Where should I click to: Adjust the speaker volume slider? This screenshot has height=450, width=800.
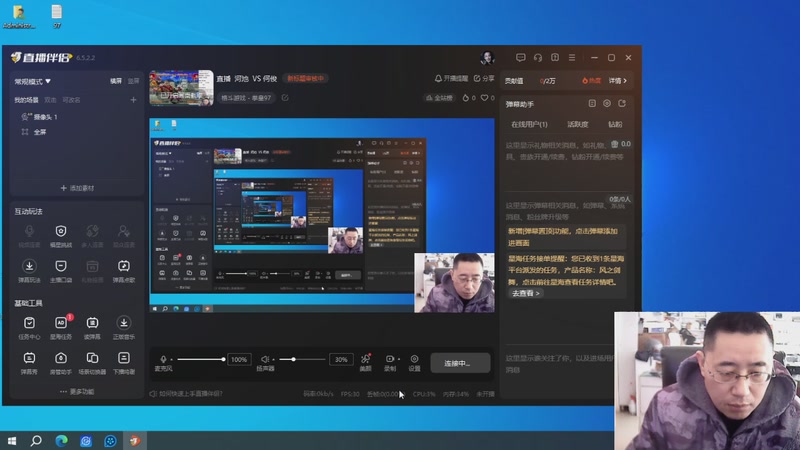[302, 359]
